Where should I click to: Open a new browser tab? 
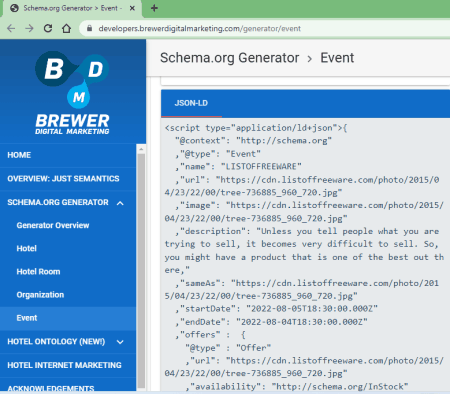(154, 8)
